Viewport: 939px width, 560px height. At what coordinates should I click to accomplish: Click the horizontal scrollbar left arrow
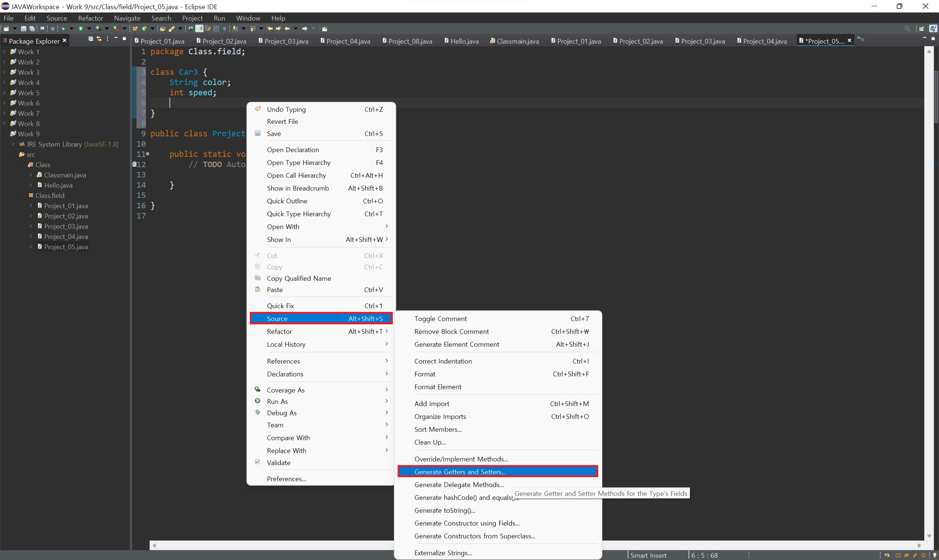[x=154, y=545]
